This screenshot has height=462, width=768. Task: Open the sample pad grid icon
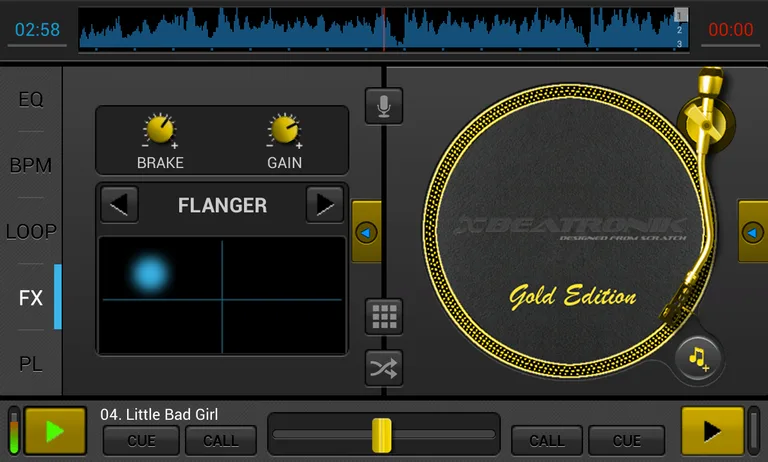(384, 316)
